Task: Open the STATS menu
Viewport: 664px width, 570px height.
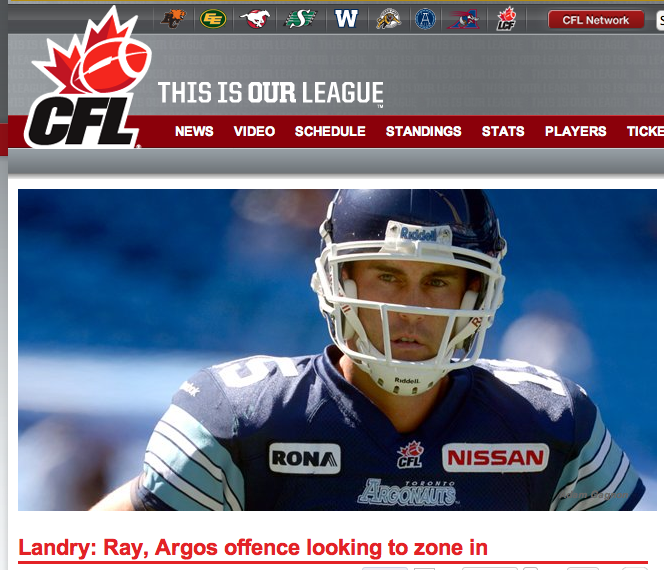Action: [503, 131]
